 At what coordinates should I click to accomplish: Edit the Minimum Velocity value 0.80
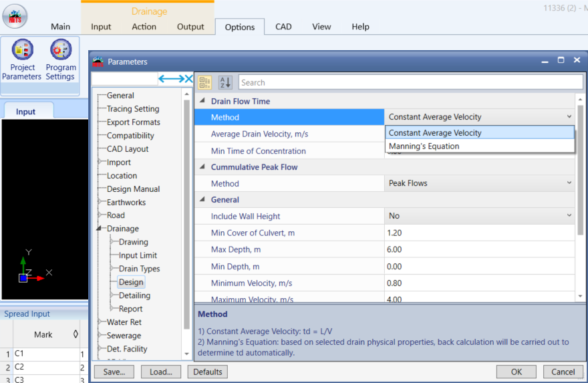click(480, 283)
